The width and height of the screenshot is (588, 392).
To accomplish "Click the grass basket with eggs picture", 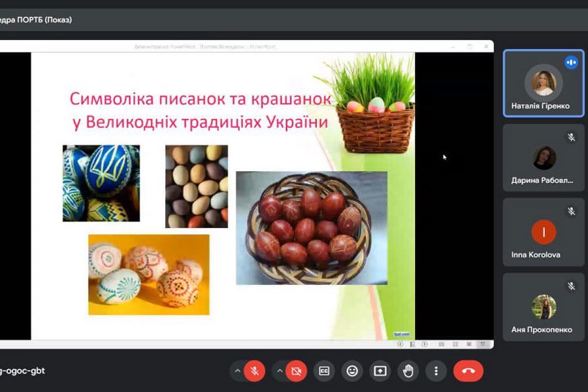I will (x=369, y=103).
